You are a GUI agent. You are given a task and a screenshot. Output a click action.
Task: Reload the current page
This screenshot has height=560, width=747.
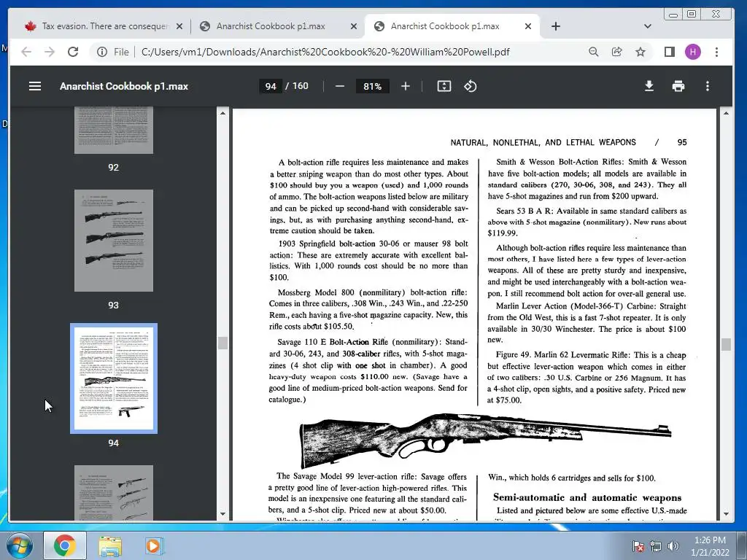pyautogui.click(x=73, y=52)
